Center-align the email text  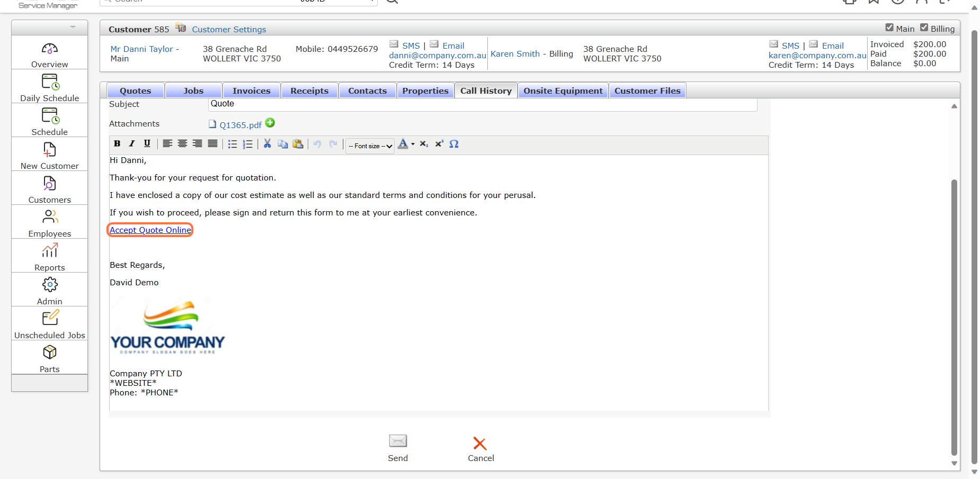[x=182, y=143]
